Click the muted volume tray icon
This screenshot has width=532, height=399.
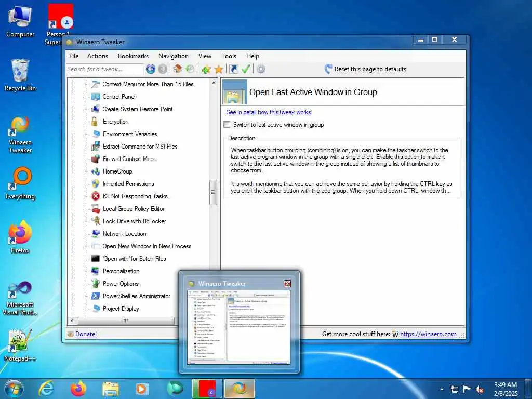click(x=480, y=390)
